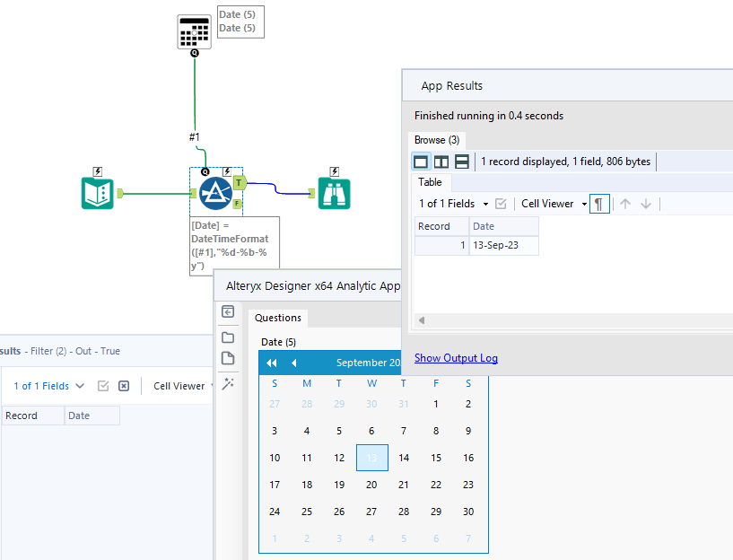The width and height of the screenshot is (733, 560).
Task: Click the check icon beside fields dropdown in App Results
Action: pyautogui.click(x=501, y=204)
